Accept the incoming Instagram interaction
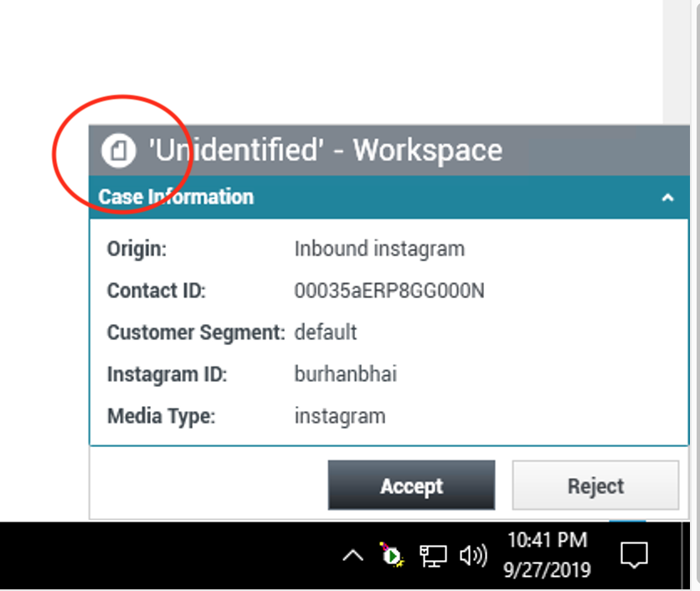700x591 pixels. [x=411, y=486]
